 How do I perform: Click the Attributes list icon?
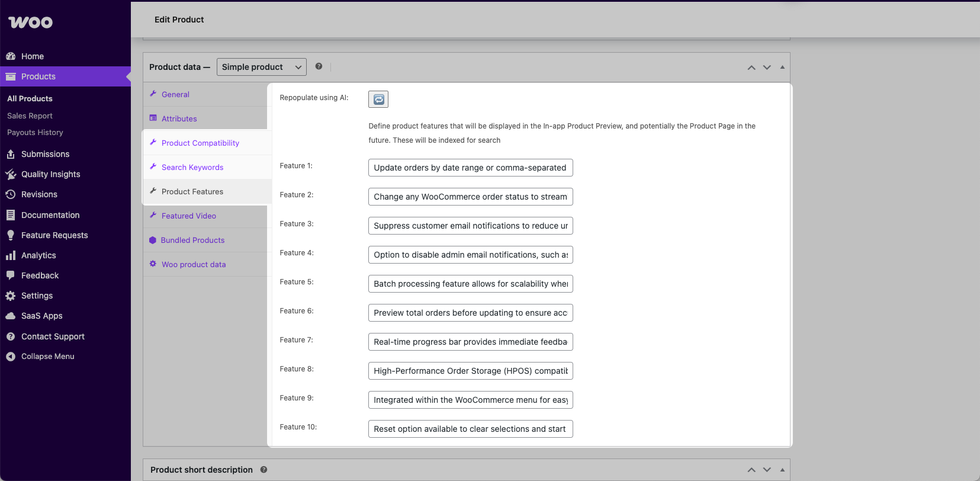tap(153, 118)
